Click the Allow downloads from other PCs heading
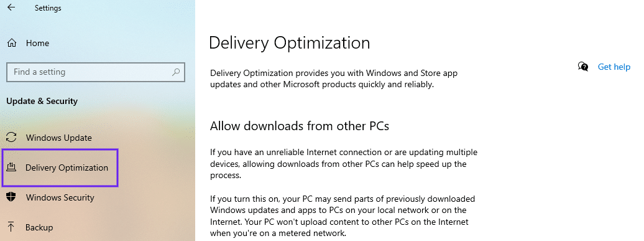 click(x=300, y=125)
